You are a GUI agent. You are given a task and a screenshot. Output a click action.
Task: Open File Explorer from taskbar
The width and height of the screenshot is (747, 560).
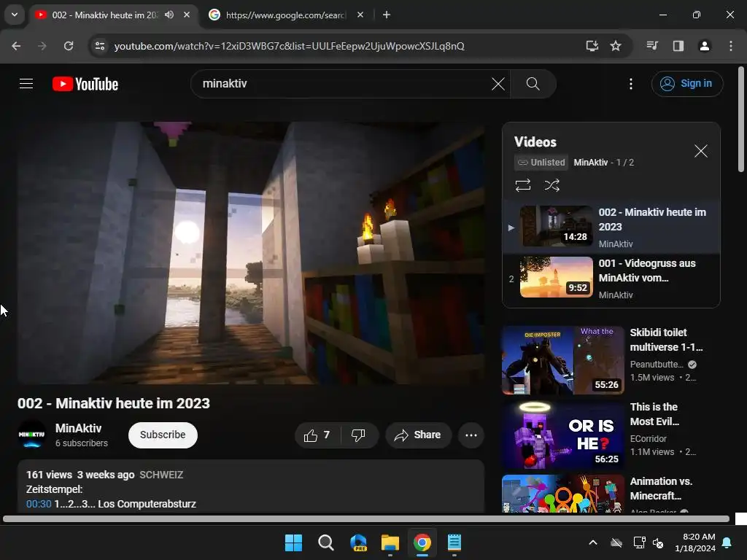point(390,542)
